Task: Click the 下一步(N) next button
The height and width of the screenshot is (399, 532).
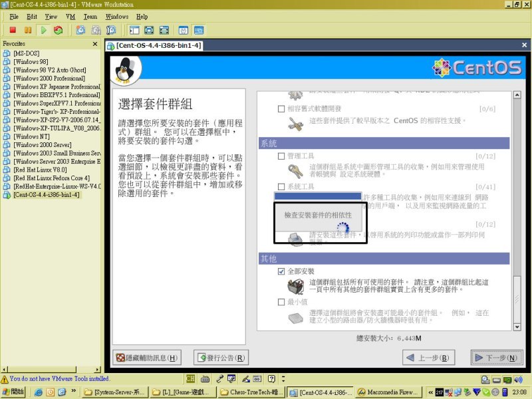Action: (x=496, y=358)
